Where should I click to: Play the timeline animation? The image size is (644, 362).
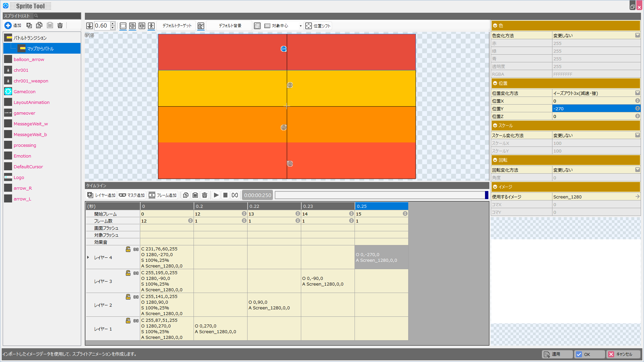216,195
